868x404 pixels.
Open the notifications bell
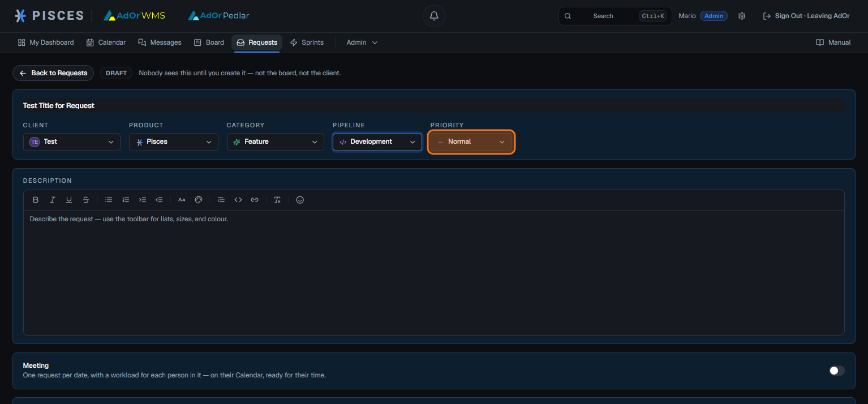[434, 16]
